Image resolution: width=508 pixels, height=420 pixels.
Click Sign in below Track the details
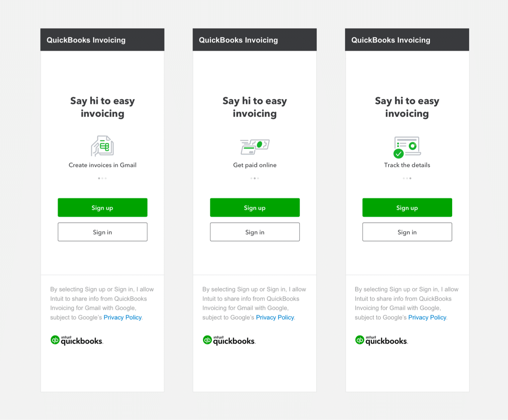(407, 232)
